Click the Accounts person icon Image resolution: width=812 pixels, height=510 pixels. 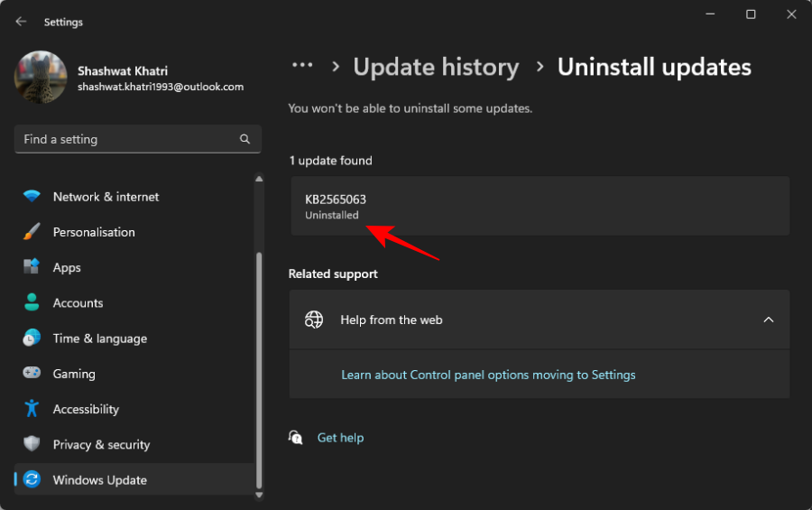[x=32, y=302]
